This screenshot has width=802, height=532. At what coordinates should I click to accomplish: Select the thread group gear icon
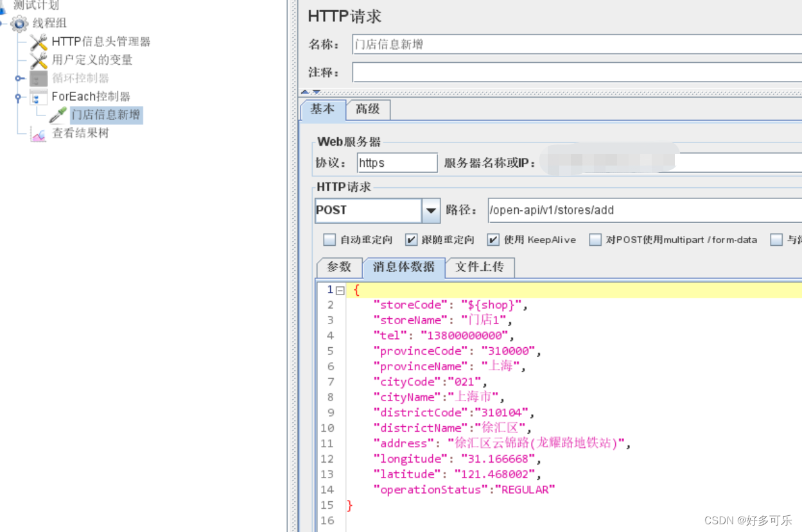pos(19,24)
